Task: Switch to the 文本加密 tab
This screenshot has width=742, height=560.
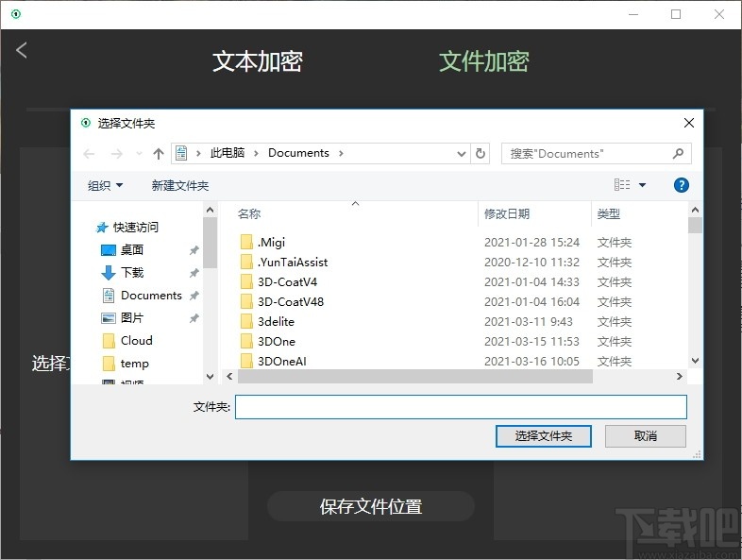Action: click(258, 61)
